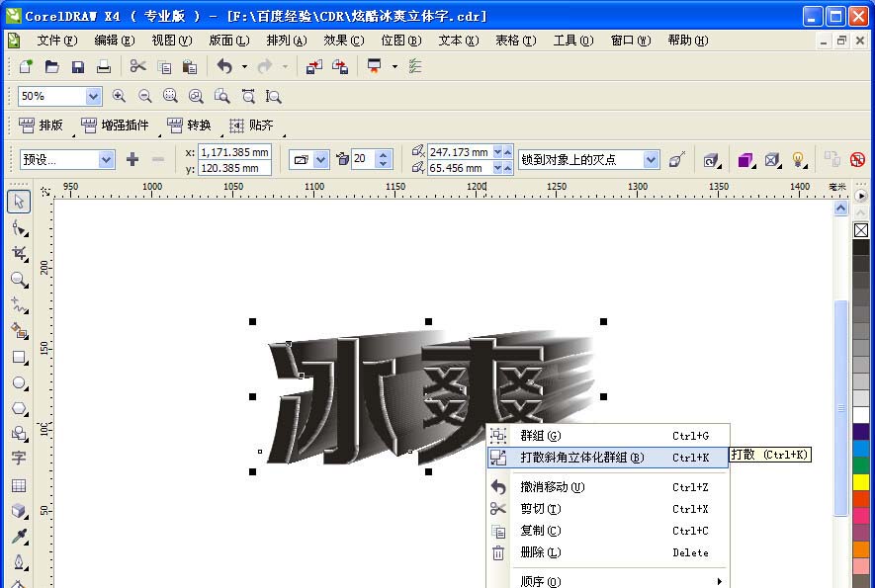Toggle the Bevel options on property bar

[x=770, y=158]
